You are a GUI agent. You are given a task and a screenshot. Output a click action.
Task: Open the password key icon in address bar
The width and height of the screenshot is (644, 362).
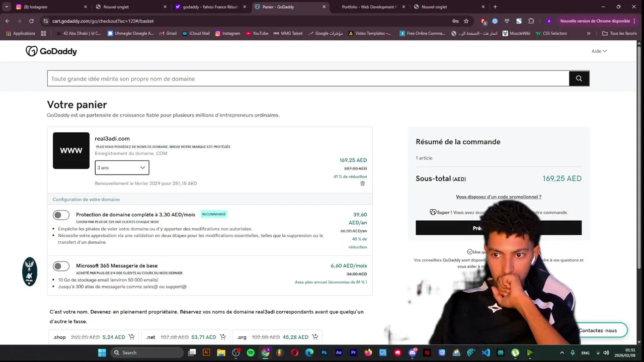pos(455,21)
